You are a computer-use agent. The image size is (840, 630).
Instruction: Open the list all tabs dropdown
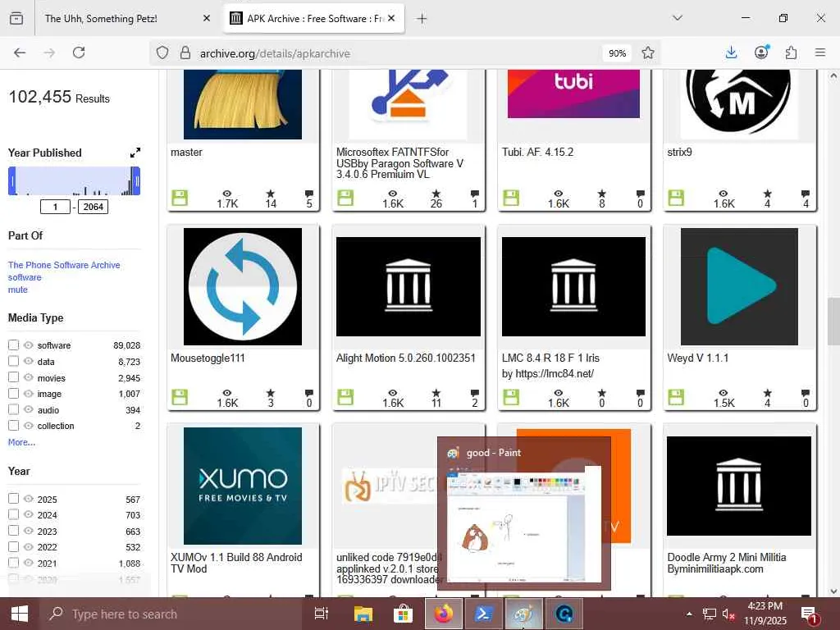click(677, 18)
